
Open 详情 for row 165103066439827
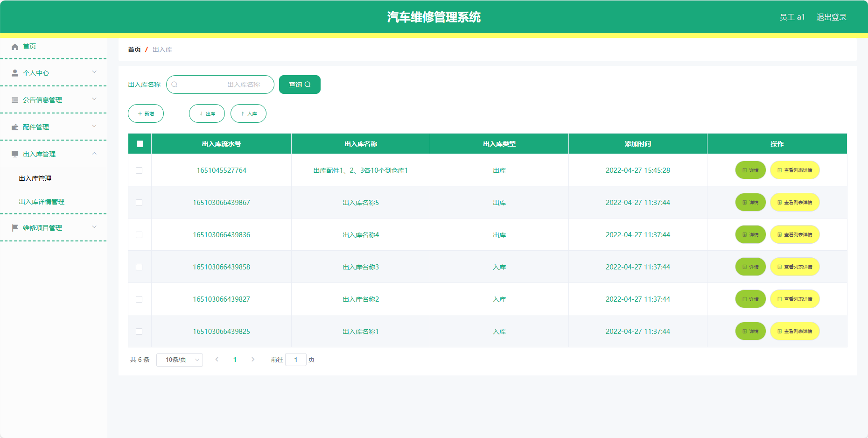click(x=750, y=299)
